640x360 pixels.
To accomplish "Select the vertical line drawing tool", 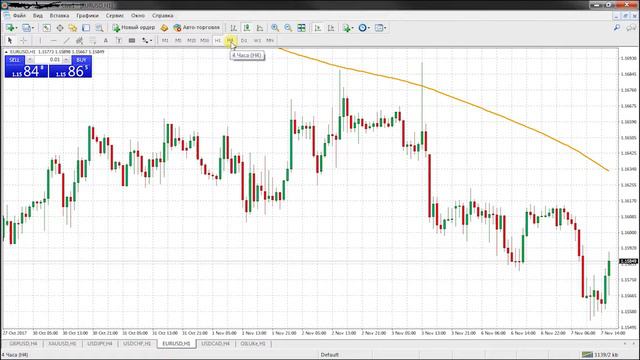I will tap(40, 40).
